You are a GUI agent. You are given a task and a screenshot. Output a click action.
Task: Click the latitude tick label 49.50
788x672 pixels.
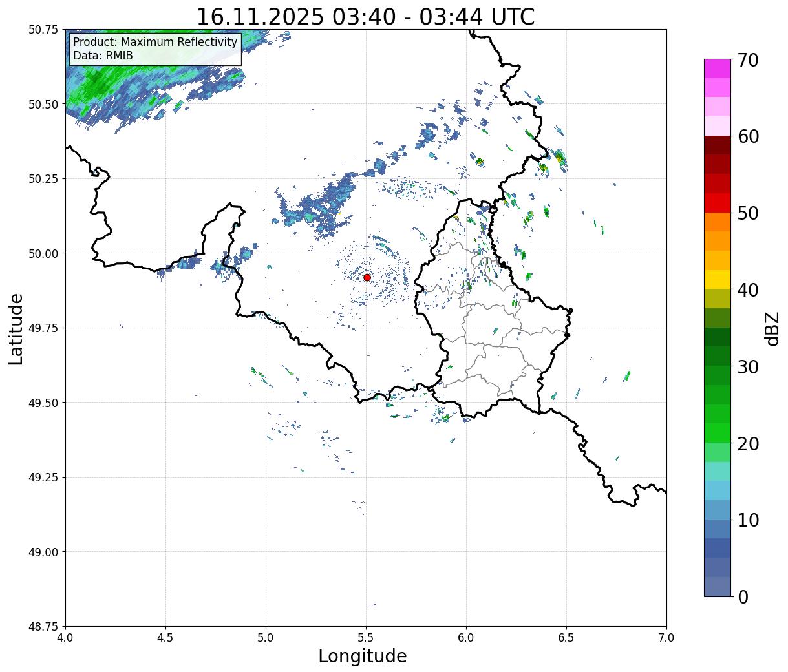[x=43, y=403]
